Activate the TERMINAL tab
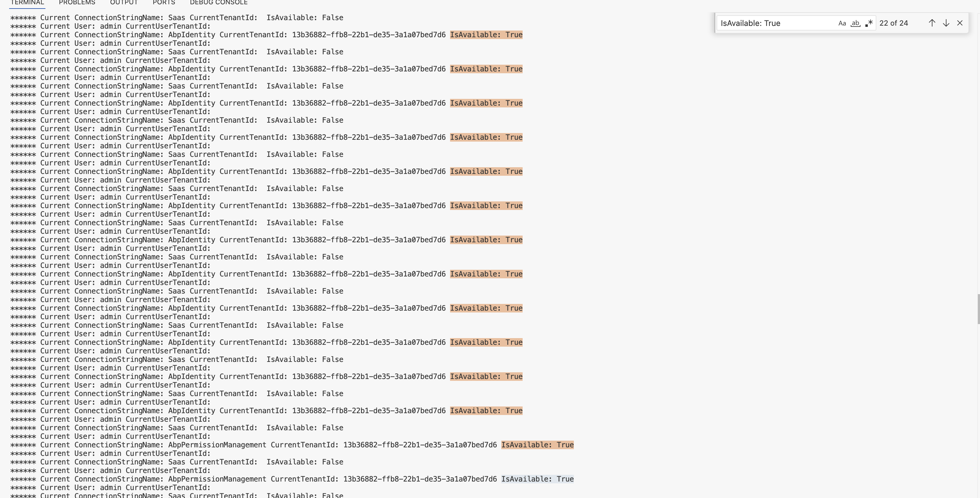The height and width of the screenshot is (498, 980). tap(27, 3)
